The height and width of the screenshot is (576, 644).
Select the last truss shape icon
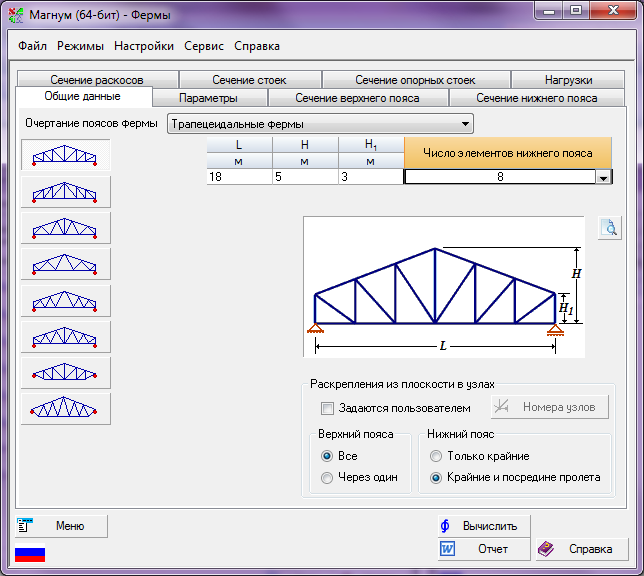click(x=65, y=408)
